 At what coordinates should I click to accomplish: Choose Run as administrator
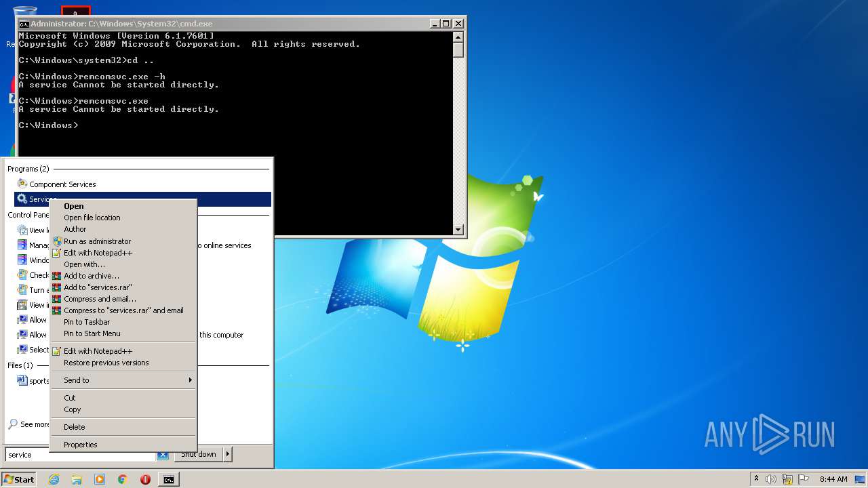click(123, 241)
